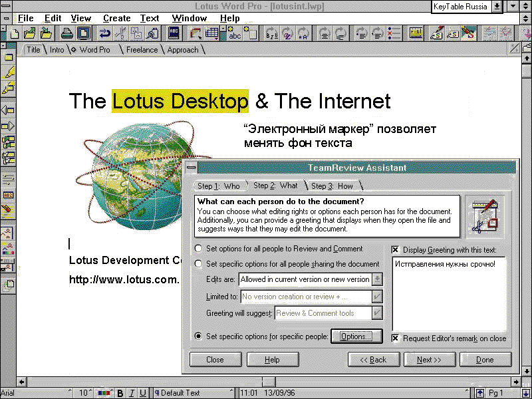This screenshot has height=399, width=532.
Task: Click the New document toolbar icon
Action: tap(15, 34)
